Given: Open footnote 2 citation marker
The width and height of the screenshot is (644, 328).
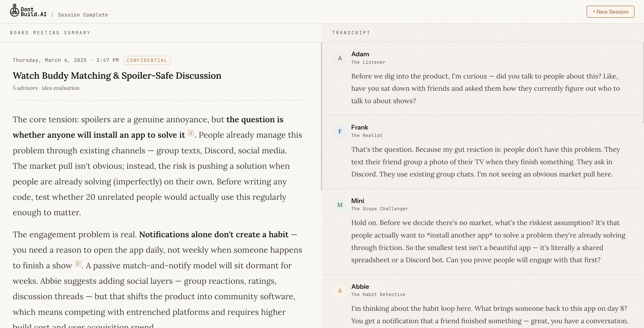Looking at the screenshot, I should [x=78, y=264].
